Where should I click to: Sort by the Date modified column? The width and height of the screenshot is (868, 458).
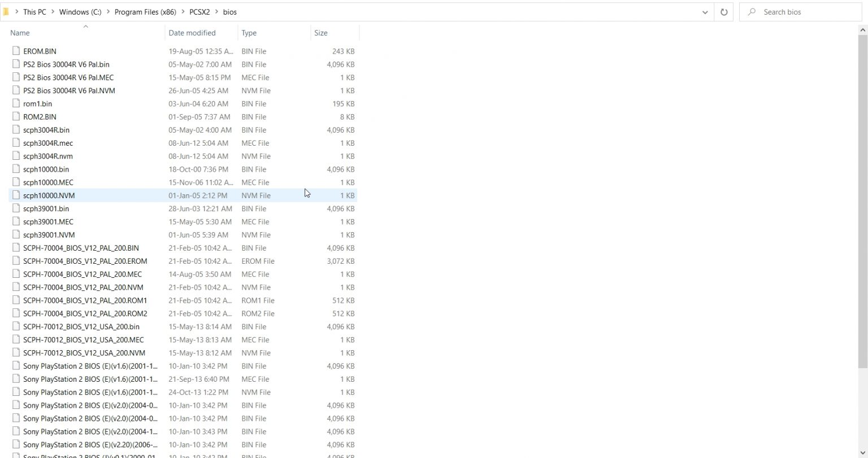pyautogui.click(x=192, y=33)
